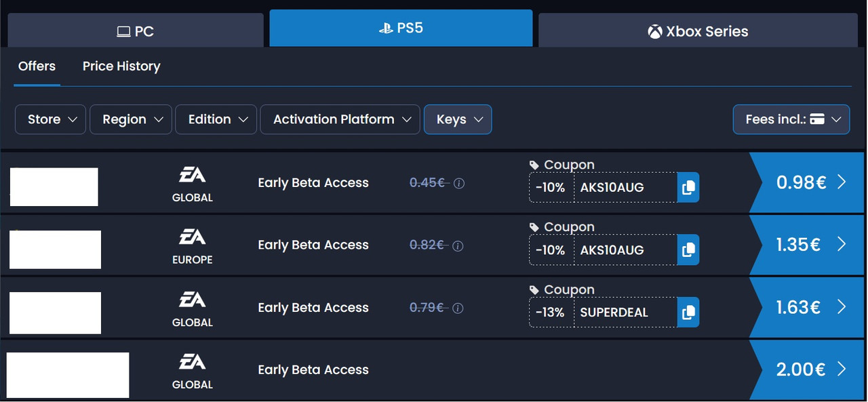Open the Xbox Series platform tab

pos(698,31)
